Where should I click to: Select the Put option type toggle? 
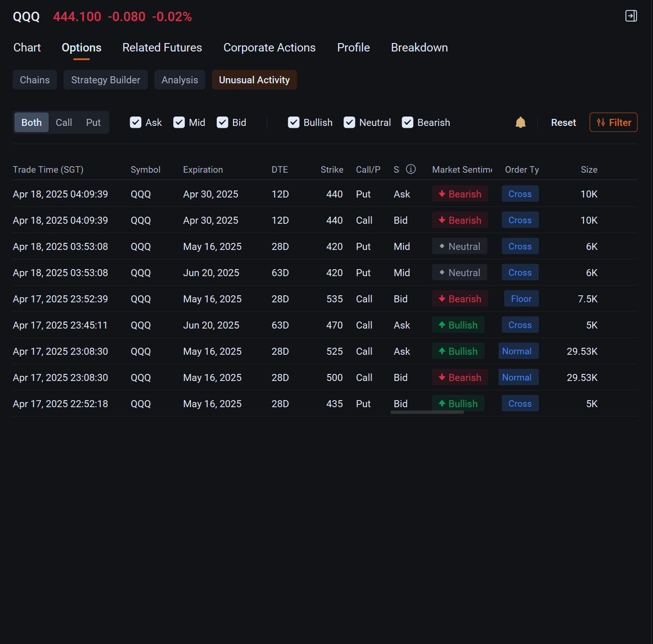93,123
